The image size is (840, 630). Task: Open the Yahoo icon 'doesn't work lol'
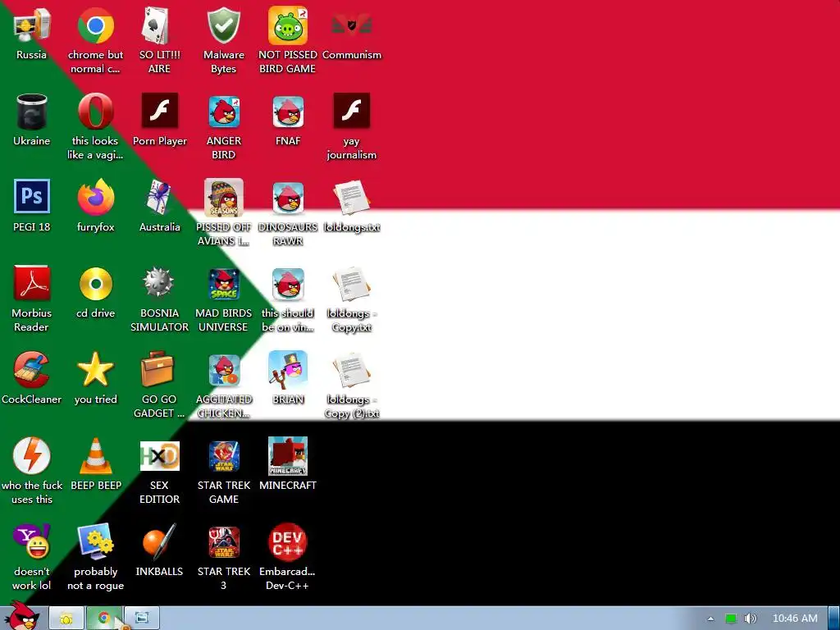[x=32, y=541]
